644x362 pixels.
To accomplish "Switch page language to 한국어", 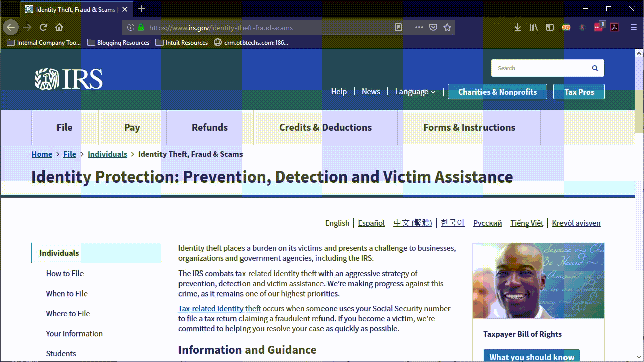I will pos(453,223).
